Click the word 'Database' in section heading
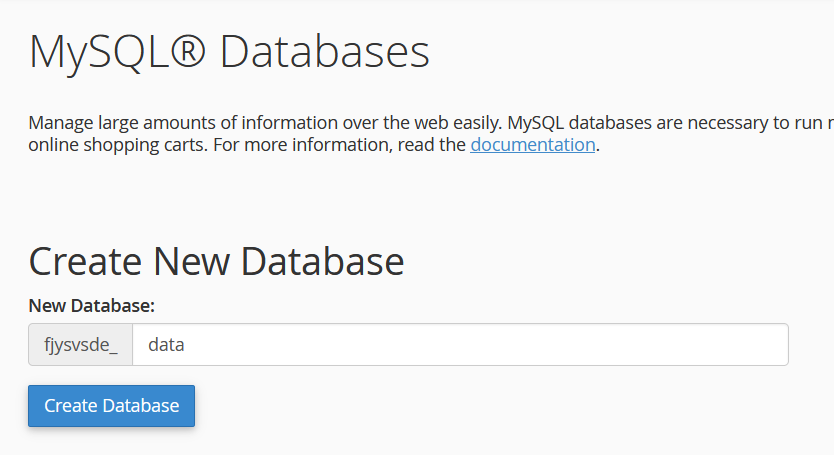Image resolution: width=834 pixels, height=455 pixels. tap(323, 261)
